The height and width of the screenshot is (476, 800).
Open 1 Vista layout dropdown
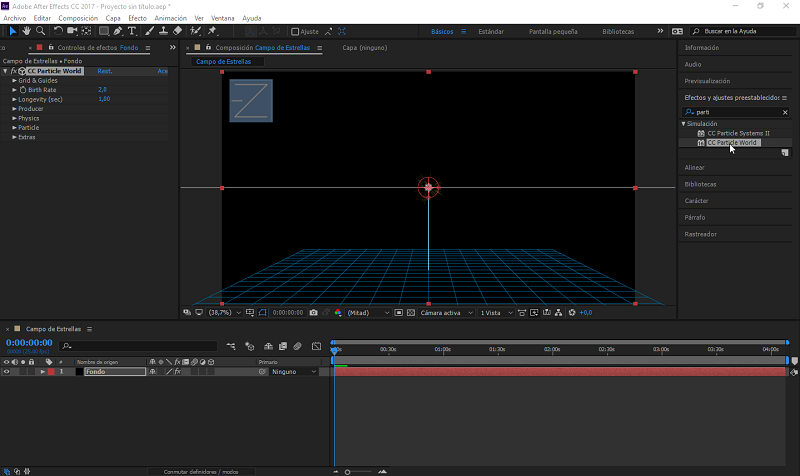point(495,313)
